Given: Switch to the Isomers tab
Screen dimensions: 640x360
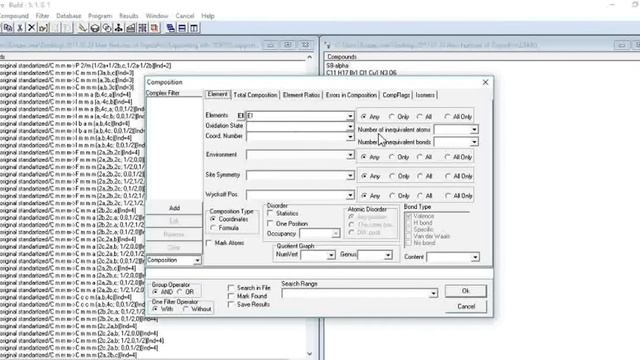Looking at the screenshot, I should [x=425, y=95].
